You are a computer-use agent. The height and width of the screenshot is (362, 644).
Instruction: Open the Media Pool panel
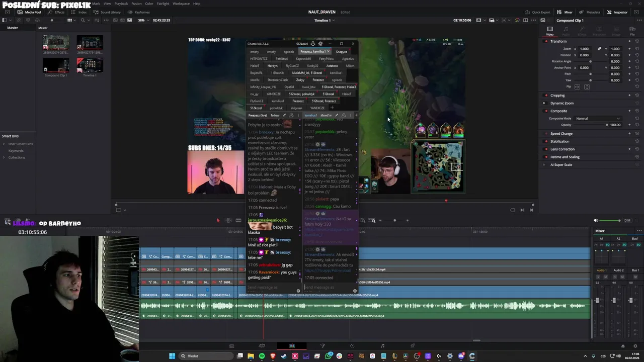[x=30, y=12]
